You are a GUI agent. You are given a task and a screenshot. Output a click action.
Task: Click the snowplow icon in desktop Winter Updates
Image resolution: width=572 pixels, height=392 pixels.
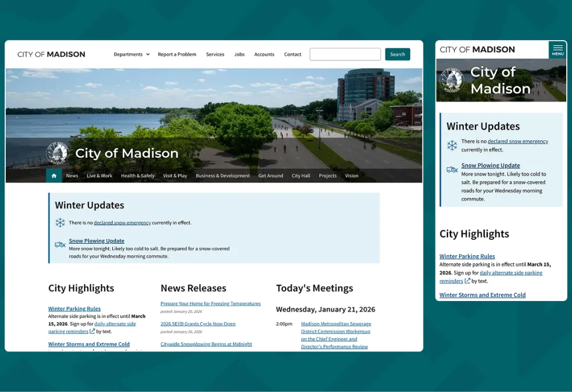(60, 244)
